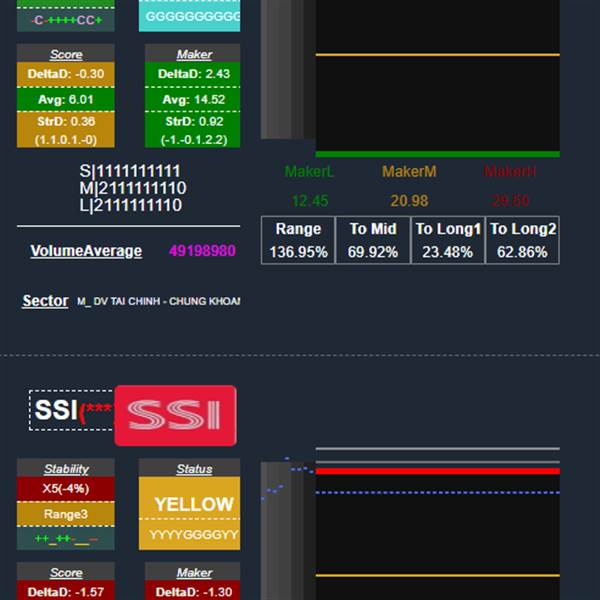The height and width of the screenshot is (600, 600).
Task: Click the MakerL value 12.45
Action: click(x=310, y=201)
